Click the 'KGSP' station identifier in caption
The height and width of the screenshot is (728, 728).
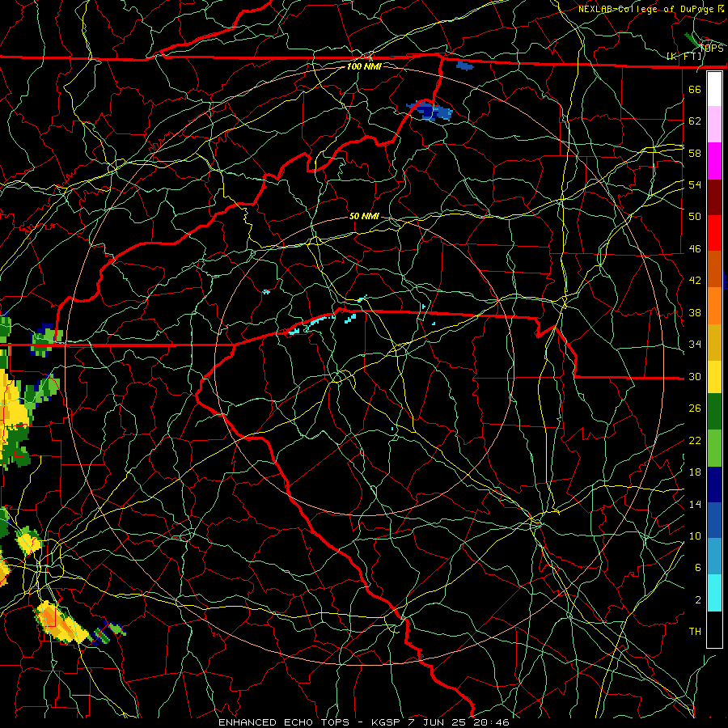point(385,722)
